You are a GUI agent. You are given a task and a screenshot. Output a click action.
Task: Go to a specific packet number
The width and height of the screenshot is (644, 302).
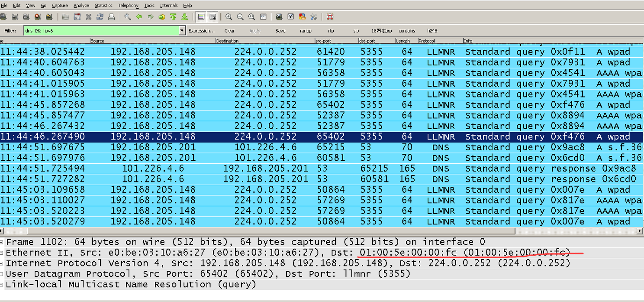(162, 17)
